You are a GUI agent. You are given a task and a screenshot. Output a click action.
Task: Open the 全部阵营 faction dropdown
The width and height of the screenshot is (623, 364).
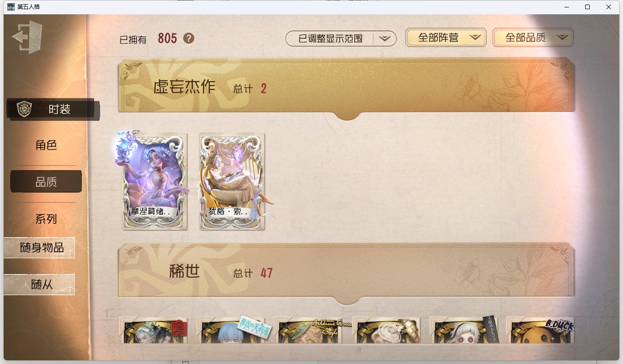point(446,38)
